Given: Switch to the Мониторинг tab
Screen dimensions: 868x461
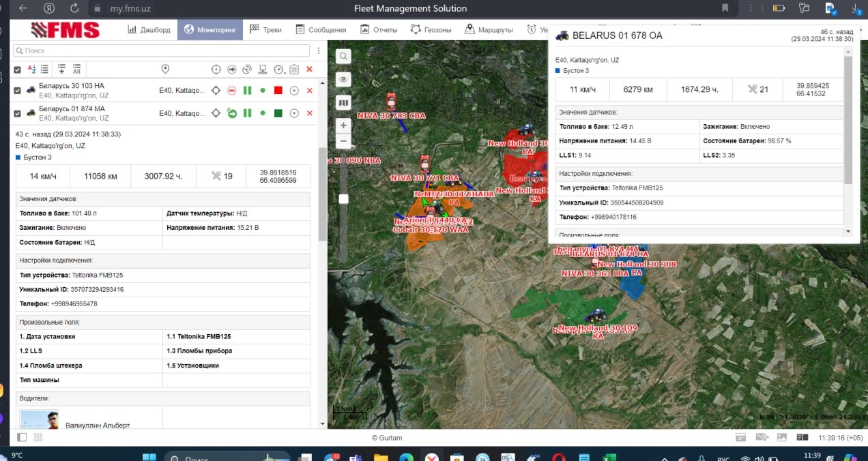Looking at the screenshot, I should [x=210, y=29].
